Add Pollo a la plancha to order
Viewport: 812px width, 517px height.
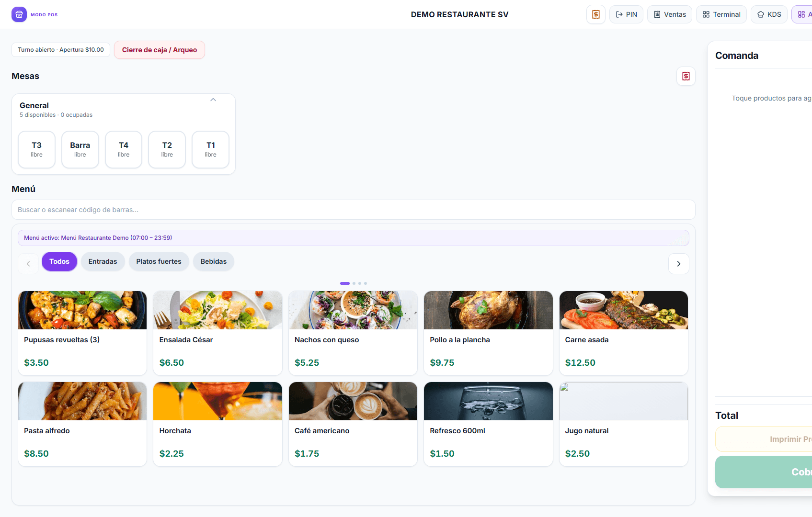coord(488,333)
